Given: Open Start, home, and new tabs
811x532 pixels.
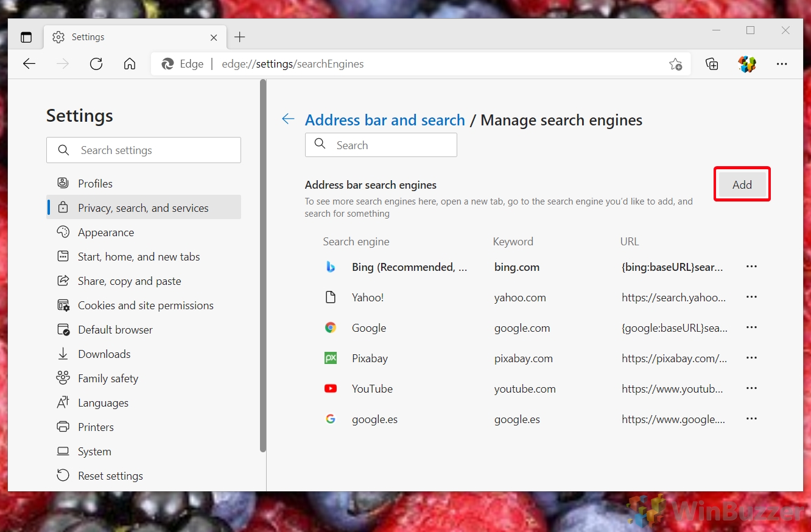Looking at the screenshot, I should [x=144, y=256].
